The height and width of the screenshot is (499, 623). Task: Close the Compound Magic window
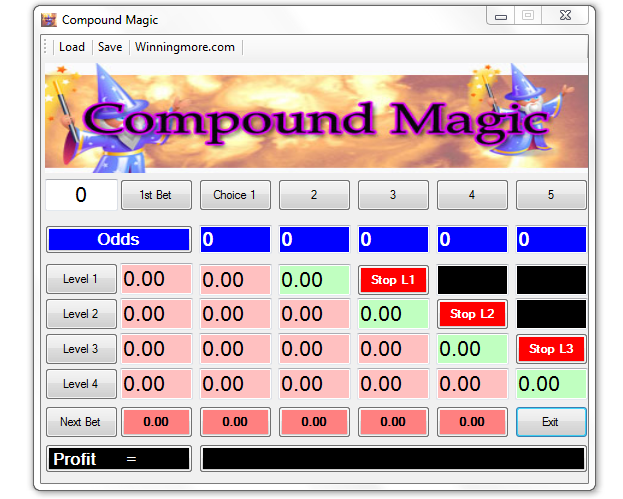tap(565, 16)
